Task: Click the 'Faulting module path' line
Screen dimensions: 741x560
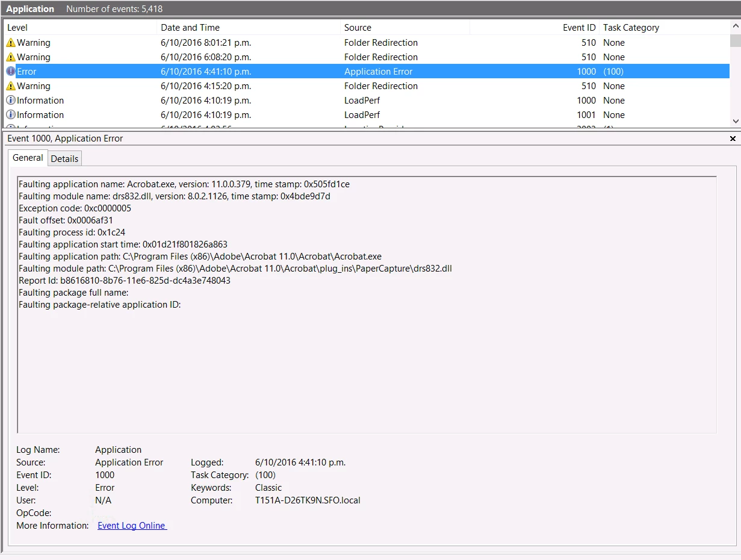Action: tap(235, 269)
